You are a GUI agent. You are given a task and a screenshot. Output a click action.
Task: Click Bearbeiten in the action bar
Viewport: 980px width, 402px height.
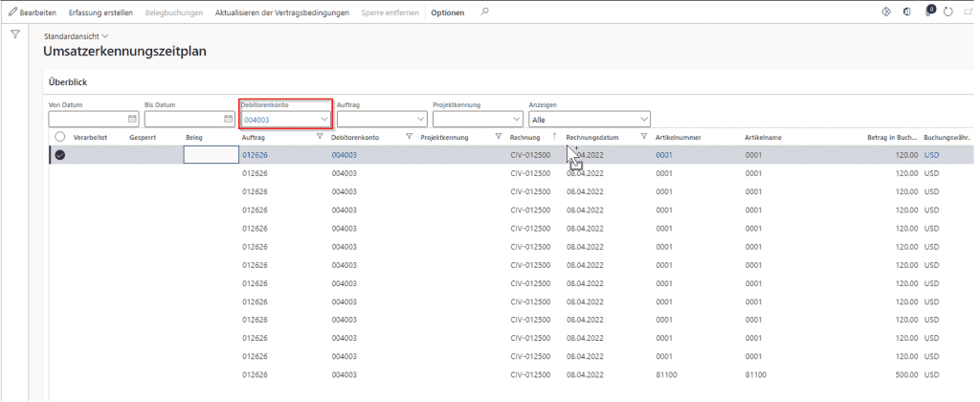pyautogui.click(x=33, y=11)
